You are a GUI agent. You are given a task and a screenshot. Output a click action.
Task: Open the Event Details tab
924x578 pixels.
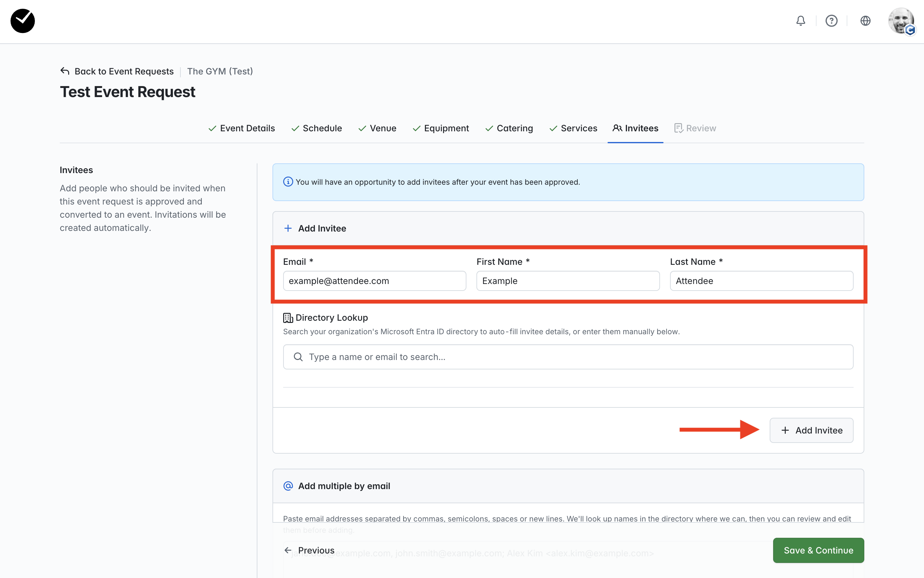(242, 128)
